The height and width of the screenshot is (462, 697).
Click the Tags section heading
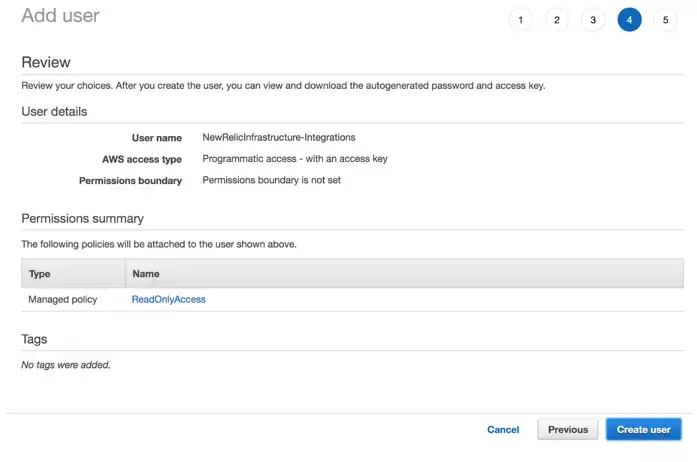pyautogui.click(x=34, y=339)
